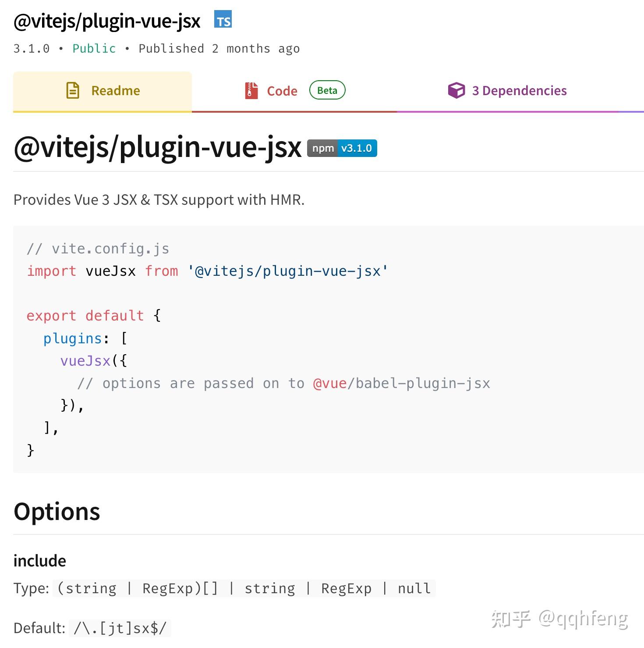Open the Readme tab
644x648 pixels.
click(103, 91)
